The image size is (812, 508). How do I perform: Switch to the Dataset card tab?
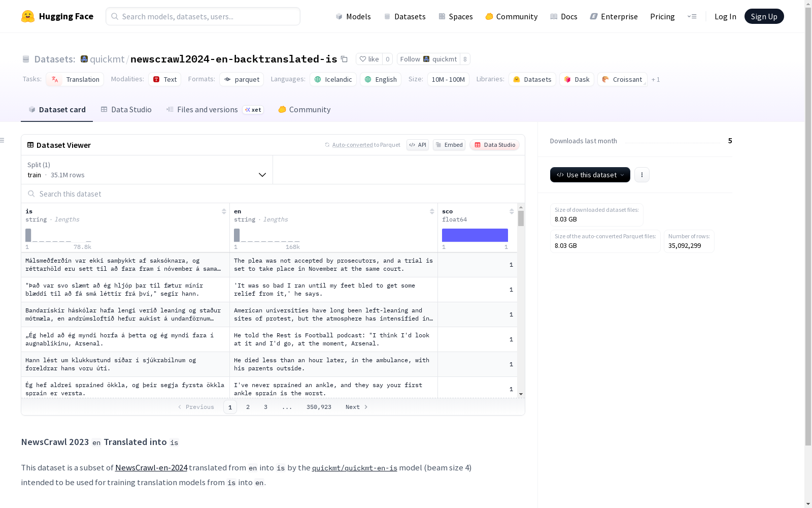pos(57,110)
